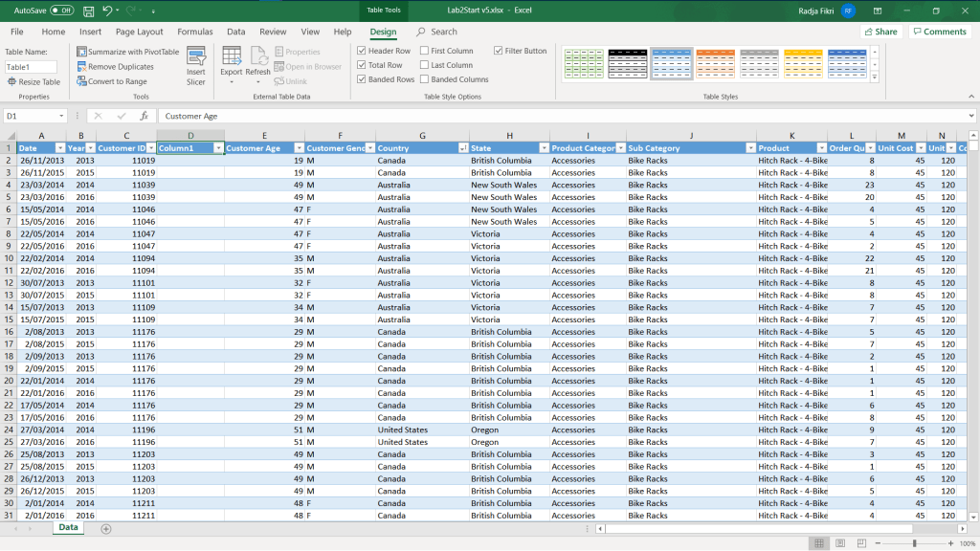Screen dimensions: 980x551
Task: Add a new sheet with plus icon
Action: click(x=106, y=528)
